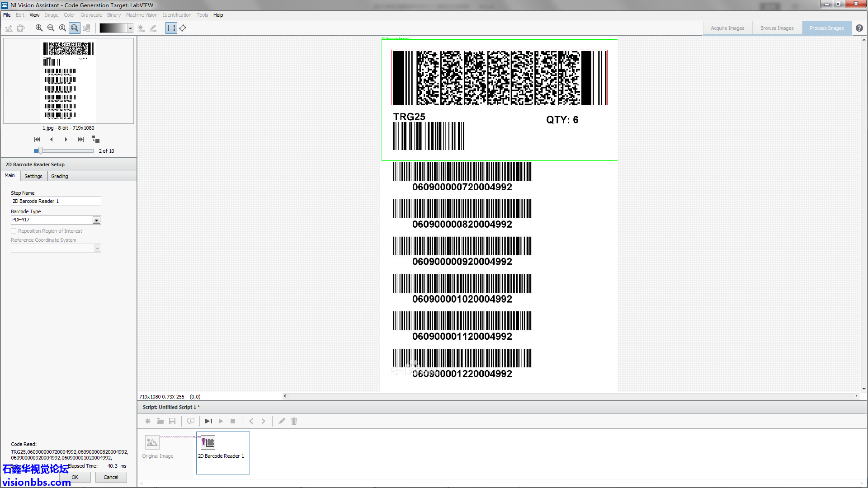Switch to Process Images mode
Screen dimensions: 868x488
coord(827,28)
